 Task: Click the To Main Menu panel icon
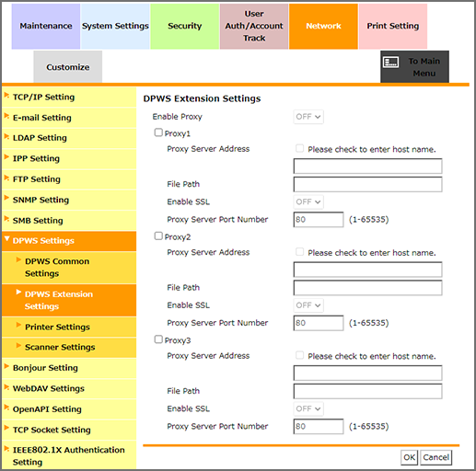(x=391, y=63)
